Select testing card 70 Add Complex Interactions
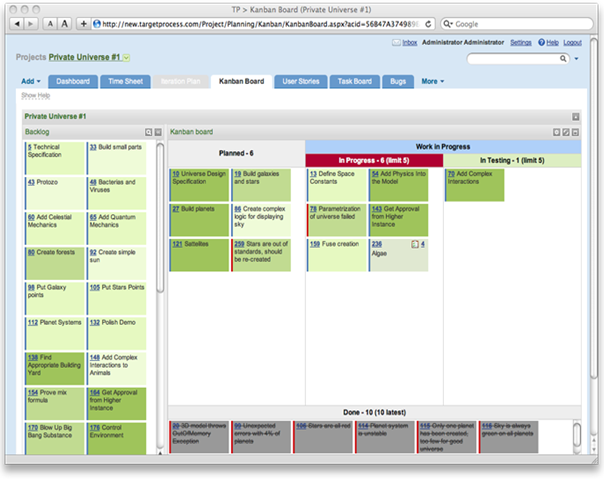604x479 pixels. click(x=475, y=185)
